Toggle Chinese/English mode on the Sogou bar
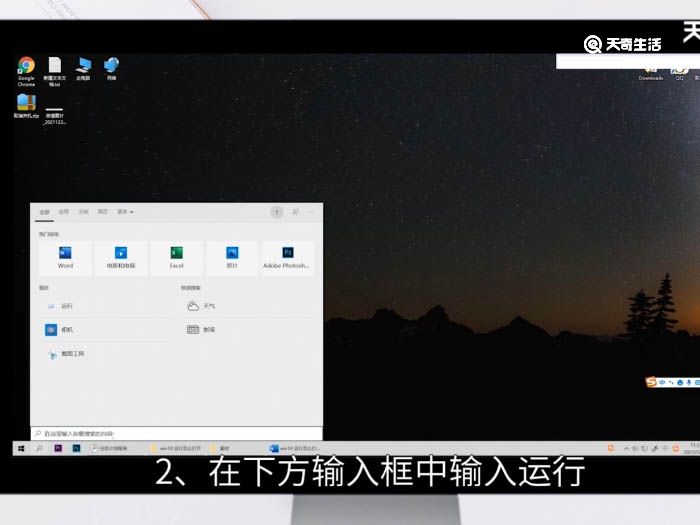The image size is (700, 525). point(662,383)
